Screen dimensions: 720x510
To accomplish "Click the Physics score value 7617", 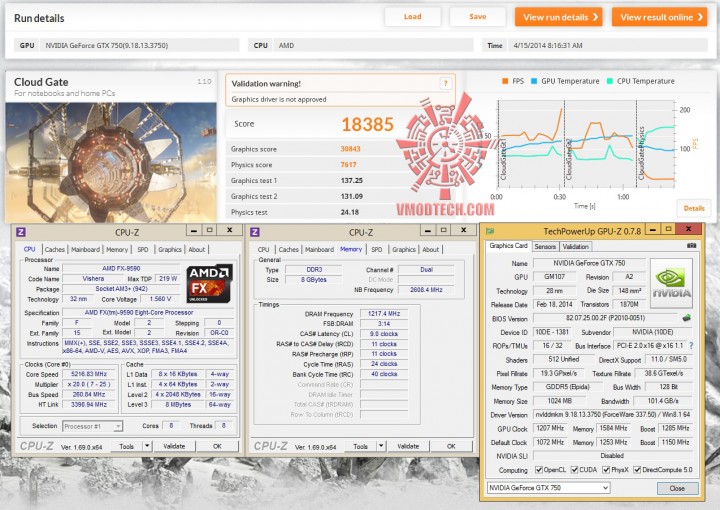I will (349, 164).
